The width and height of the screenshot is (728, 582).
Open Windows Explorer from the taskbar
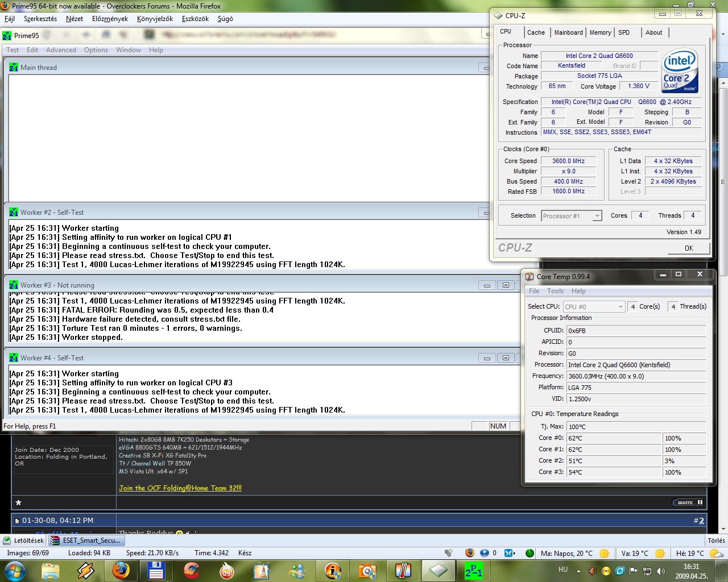coord(50,571)
